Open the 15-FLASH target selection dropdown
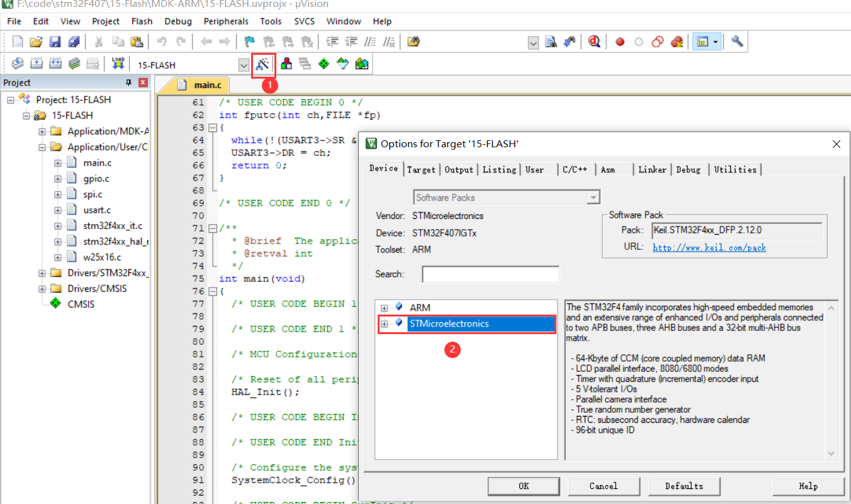 244,65
